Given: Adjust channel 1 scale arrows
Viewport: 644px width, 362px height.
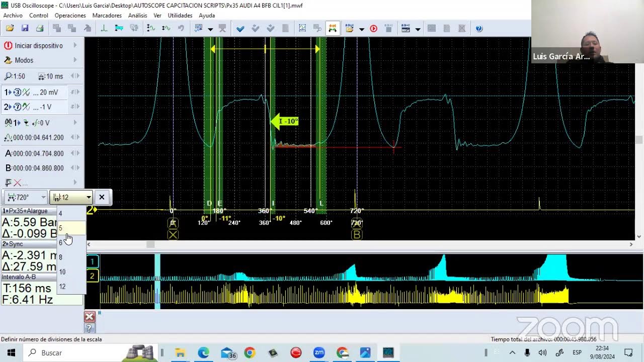Looking at the screenshot, I should 74,93.
